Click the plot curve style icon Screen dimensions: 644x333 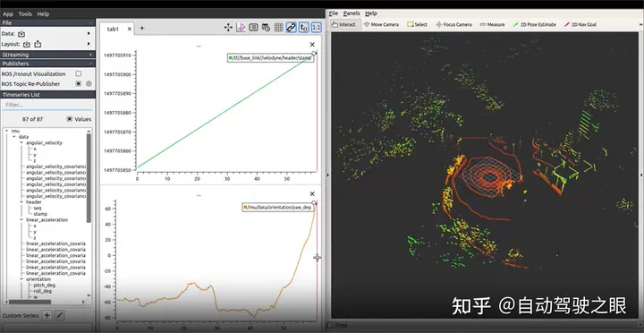coord(241,28)
